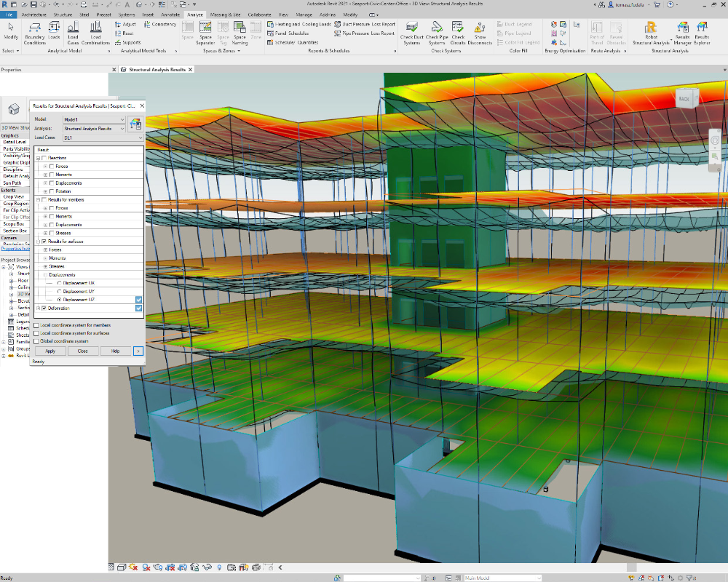Open the Load Case DL1 dropdown
This screenshot has width=728, height=582.
pyautogui.click(x=103, y=137)
